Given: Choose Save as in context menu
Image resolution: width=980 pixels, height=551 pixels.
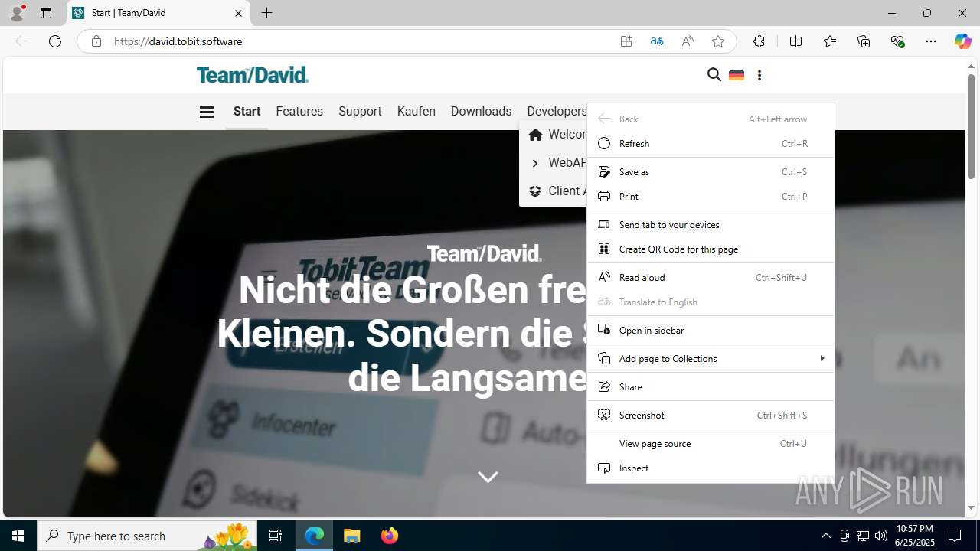Looking at the screenshot, I should tap(710, 171).
